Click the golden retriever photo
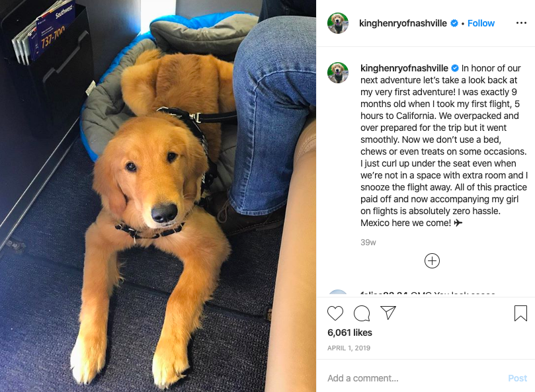Image resolution: width=535 pixels, height=392 pixels. coord(158,196)
